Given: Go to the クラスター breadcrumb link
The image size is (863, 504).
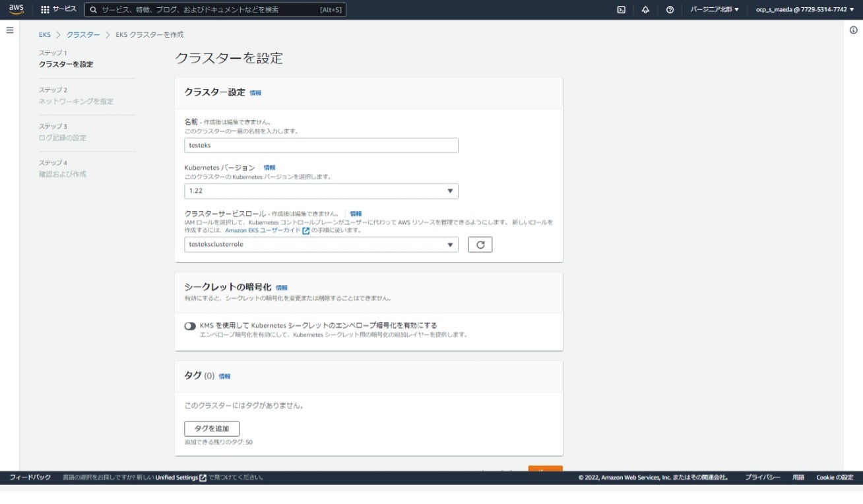Looking at the screenshot, I should [x=83, y=34].
